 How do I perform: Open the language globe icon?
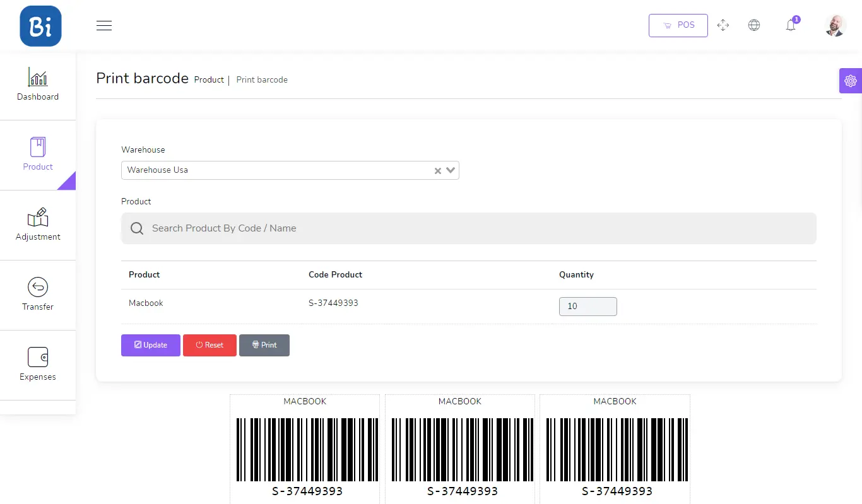(x=754, y=25)
